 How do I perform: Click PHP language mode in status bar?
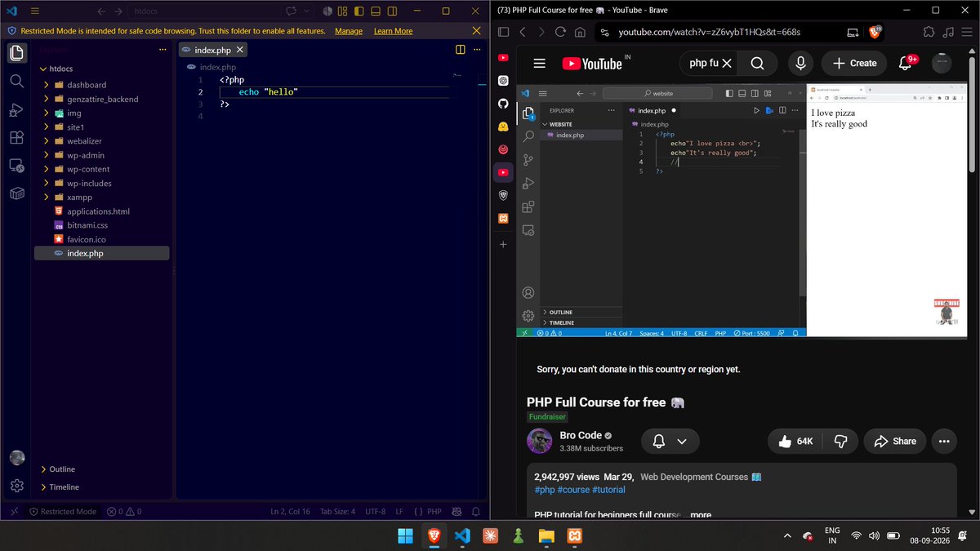coord(434,512)
